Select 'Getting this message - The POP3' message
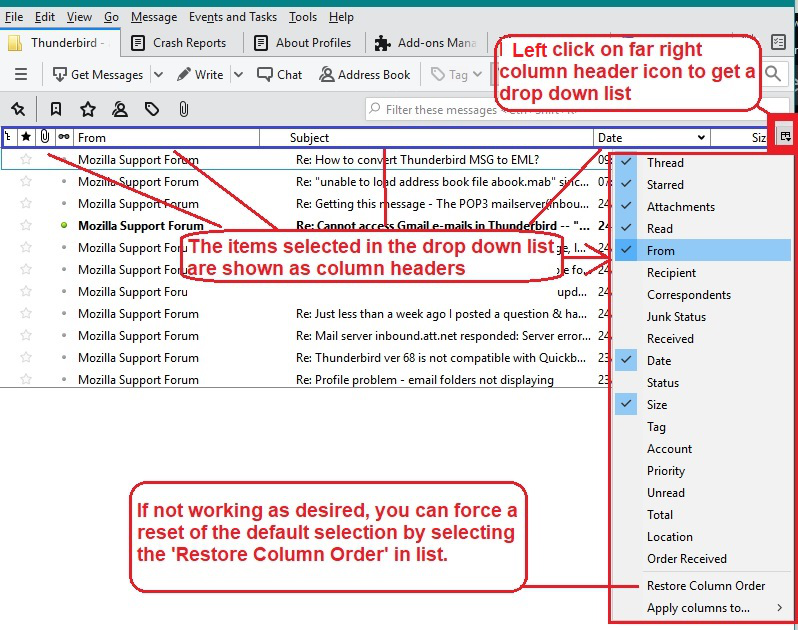This screenshot has height=630, width=798. point(442,204)
